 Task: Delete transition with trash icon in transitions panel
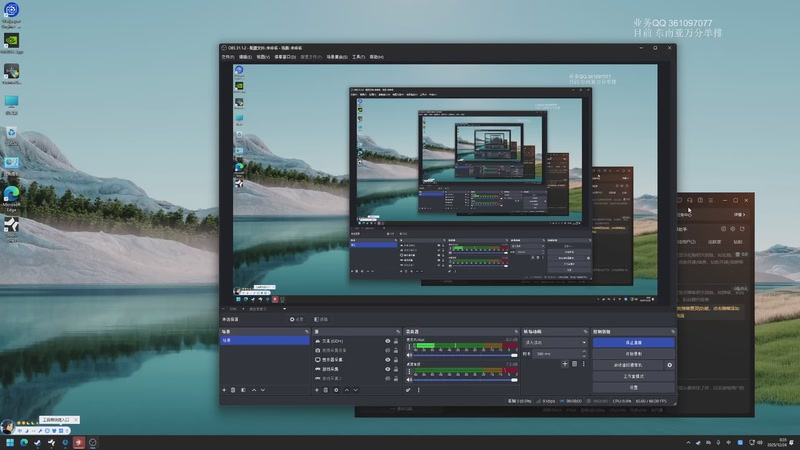[x=574, y=364]
